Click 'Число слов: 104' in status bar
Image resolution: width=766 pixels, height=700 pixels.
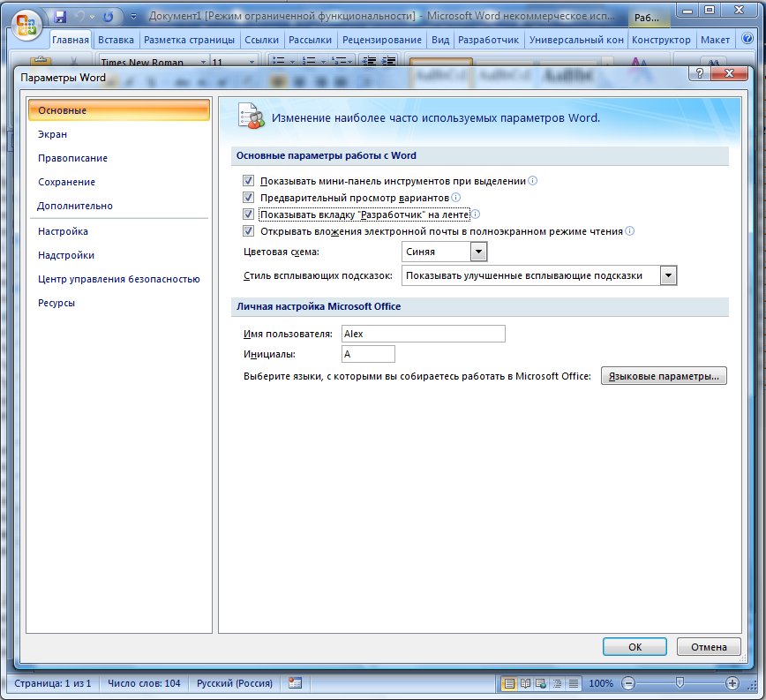(x=144, y=683)
